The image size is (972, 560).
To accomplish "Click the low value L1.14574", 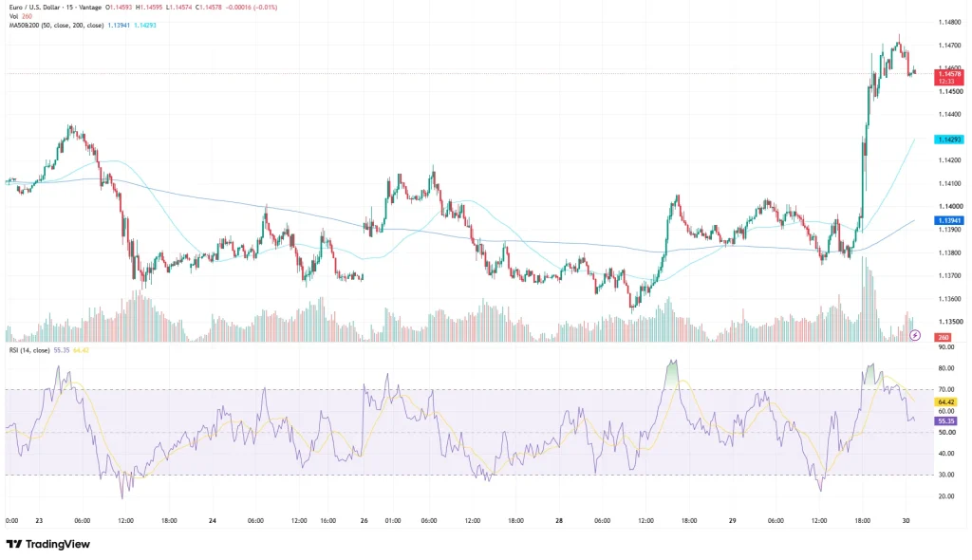I will pos(178,8).
